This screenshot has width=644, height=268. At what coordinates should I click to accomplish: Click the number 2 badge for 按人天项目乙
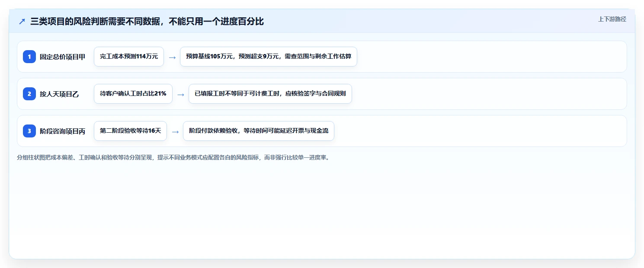(x=29, y=94)
